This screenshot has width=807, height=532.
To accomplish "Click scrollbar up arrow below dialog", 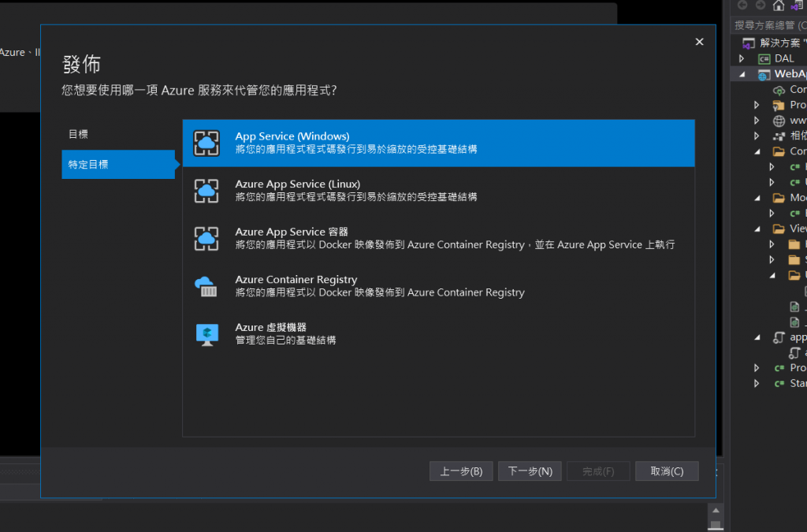I will point(716,511).
